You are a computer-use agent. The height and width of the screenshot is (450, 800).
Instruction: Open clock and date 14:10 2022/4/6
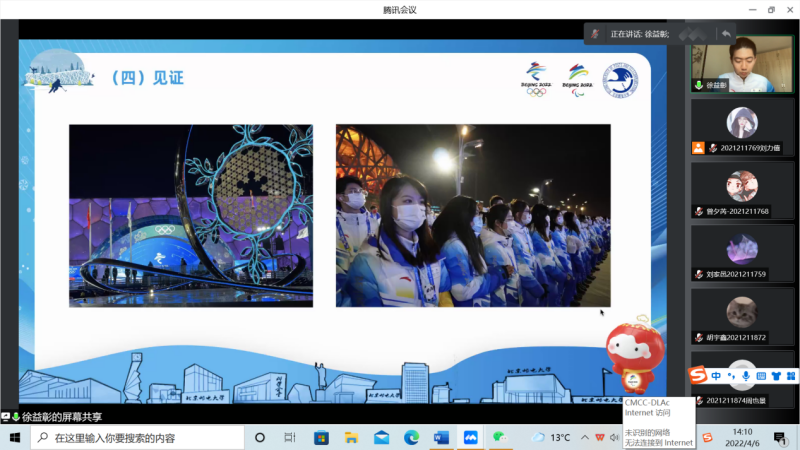point(742,438)
